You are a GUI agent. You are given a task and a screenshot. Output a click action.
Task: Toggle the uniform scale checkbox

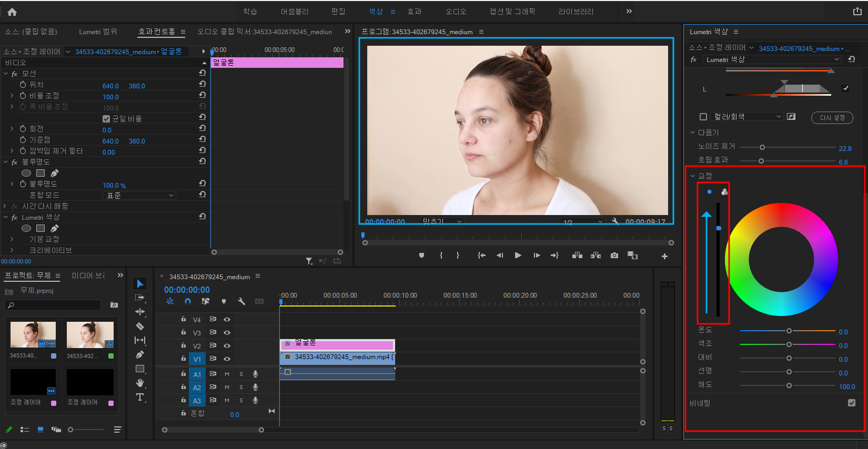[106, 119]
